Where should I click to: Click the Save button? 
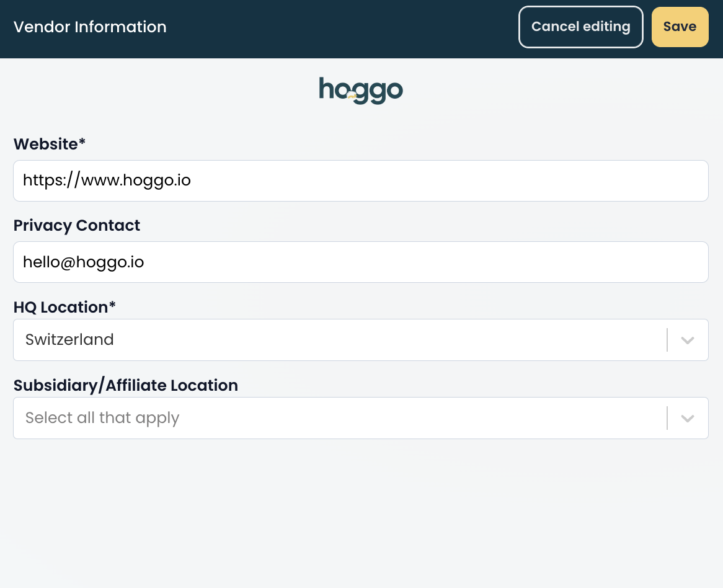[x=680, y=27]
